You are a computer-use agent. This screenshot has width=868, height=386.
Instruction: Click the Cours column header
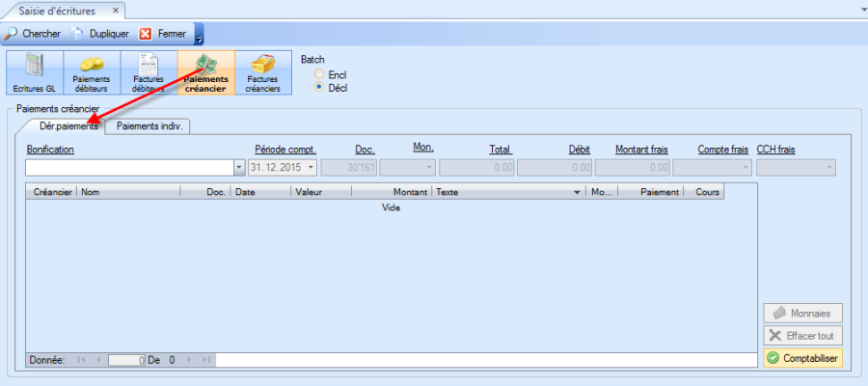coord(704,192)
